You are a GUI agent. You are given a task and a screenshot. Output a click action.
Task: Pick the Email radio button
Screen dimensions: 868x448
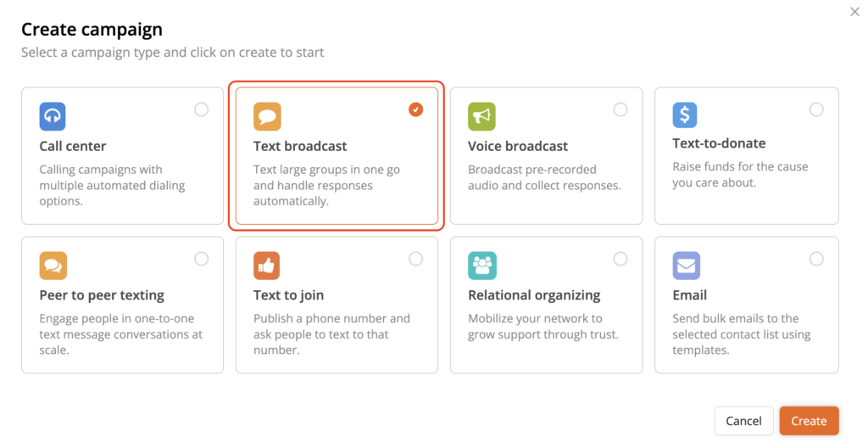pyautogui.click(x=816, y=259)
